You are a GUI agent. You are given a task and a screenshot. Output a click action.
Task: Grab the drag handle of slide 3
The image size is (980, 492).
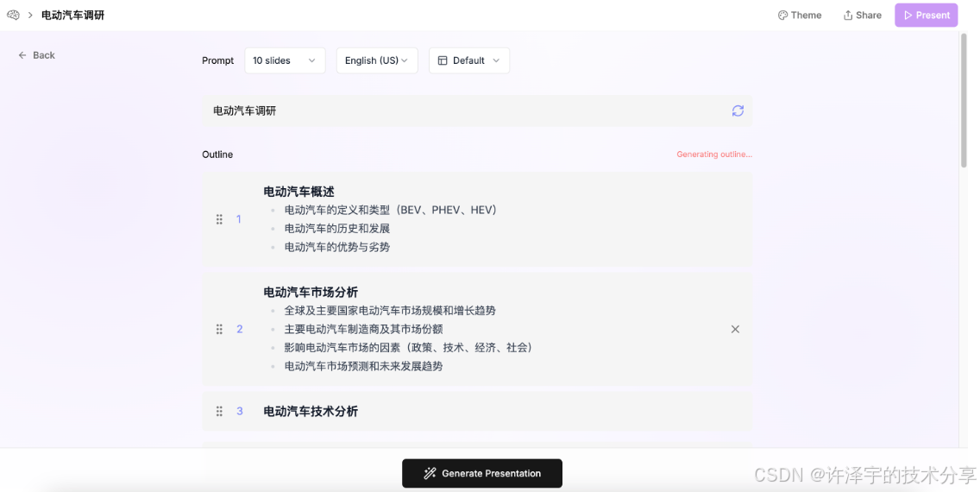point(219,412)
